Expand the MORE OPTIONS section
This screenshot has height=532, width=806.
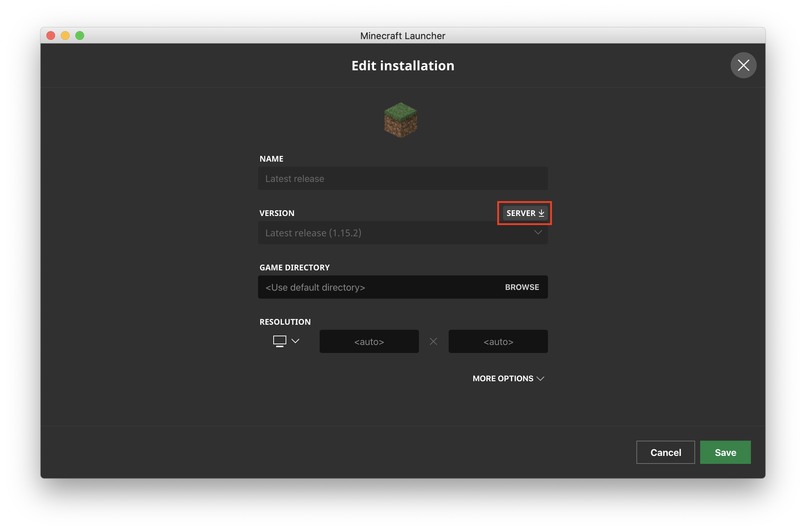508,378
